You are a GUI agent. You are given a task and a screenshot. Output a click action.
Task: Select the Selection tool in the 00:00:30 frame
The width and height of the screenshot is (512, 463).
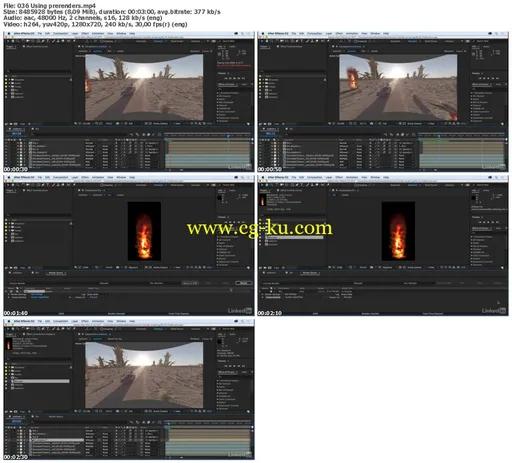(x=8, y=41)
